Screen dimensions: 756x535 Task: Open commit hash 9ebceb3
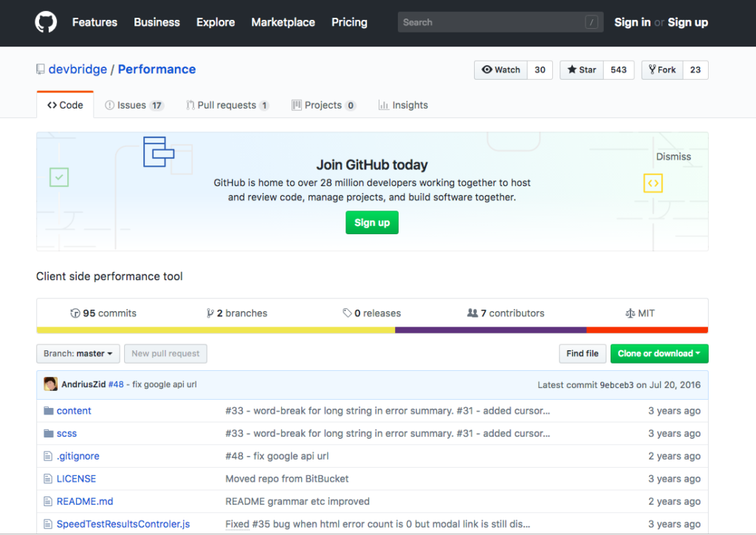coord(616,385)
